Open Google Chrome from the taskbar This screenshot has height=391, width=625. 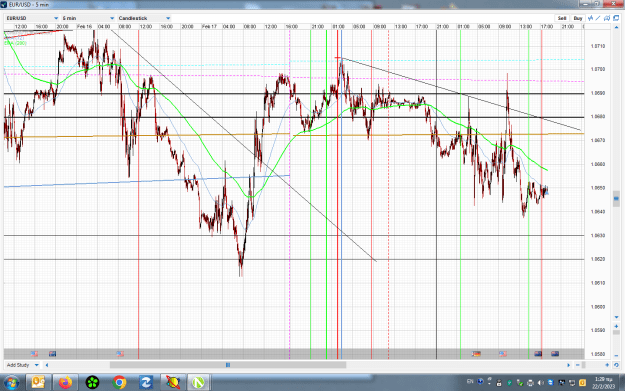(119, 383)
